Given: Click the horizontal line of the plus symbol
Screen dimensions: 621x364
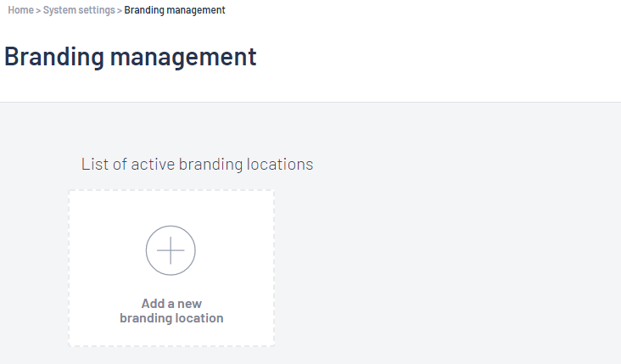Looking at the screenshot, I should point(171,250).
